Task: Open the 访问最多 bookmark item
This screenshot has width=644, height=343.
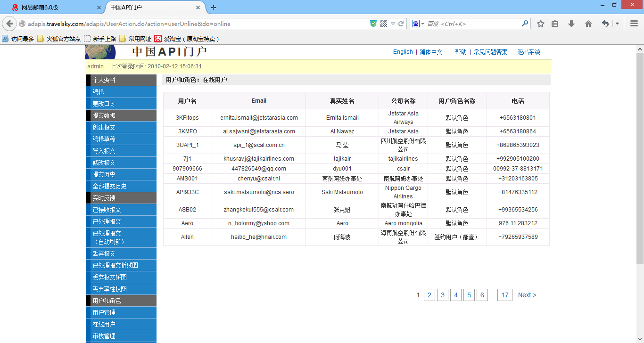Action: pyautogui.click(x=18, y=39)
